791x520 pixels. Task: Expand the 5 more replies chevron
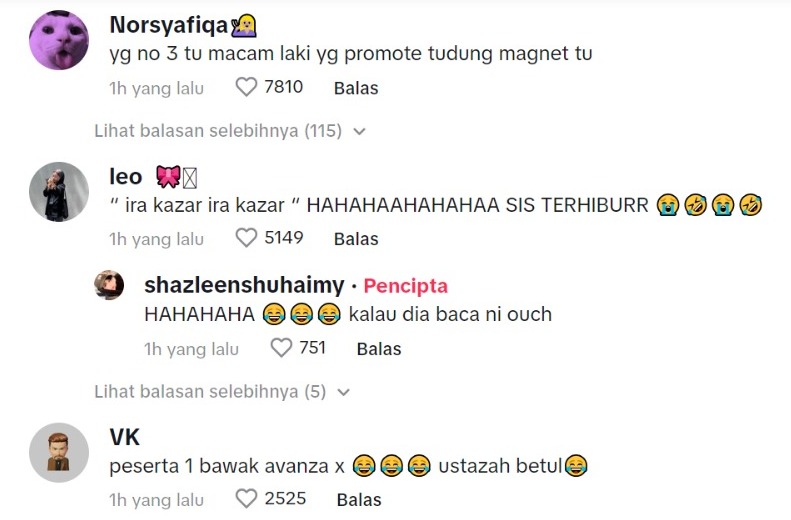point(344,392)
